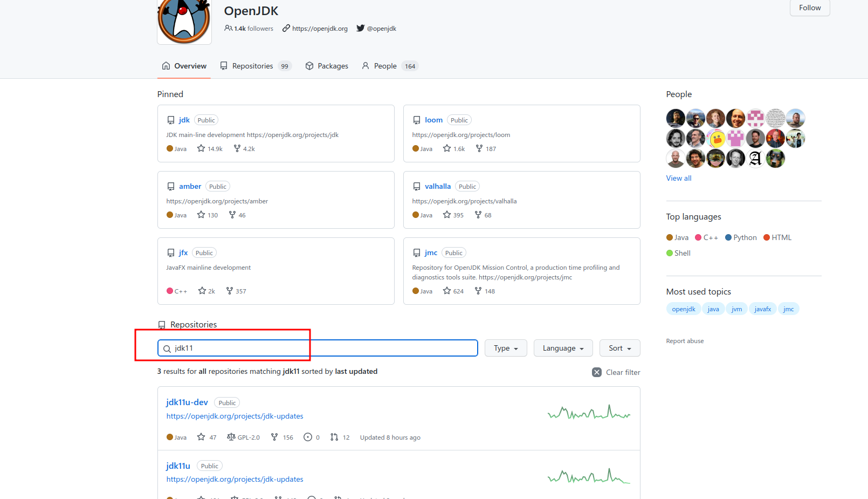Open the 12 pull requests of jdk11u-dev
The width and height of the screenshot is (868, 499).
[340, 438]
